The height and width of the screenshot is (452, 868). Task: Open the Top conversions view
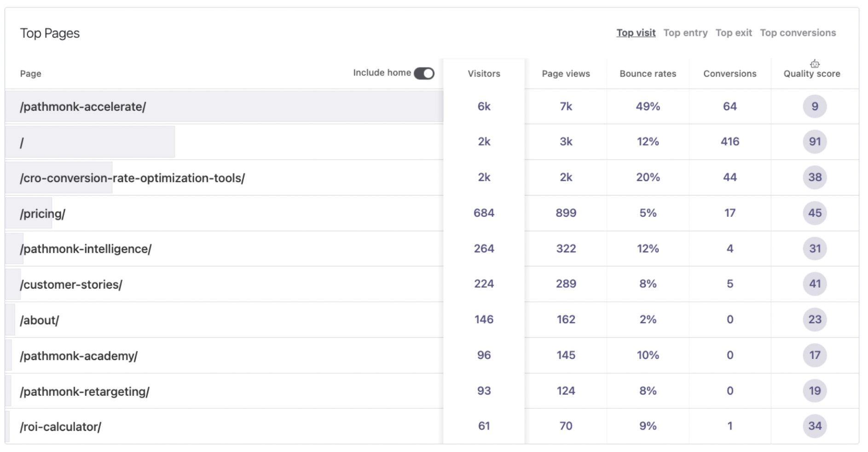[x=798, y=33]
